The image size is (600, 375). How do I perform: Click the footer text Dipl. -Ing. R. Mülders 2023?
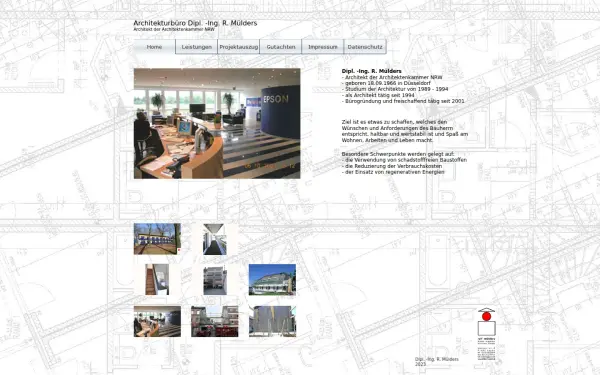click(x=437, y=362)
